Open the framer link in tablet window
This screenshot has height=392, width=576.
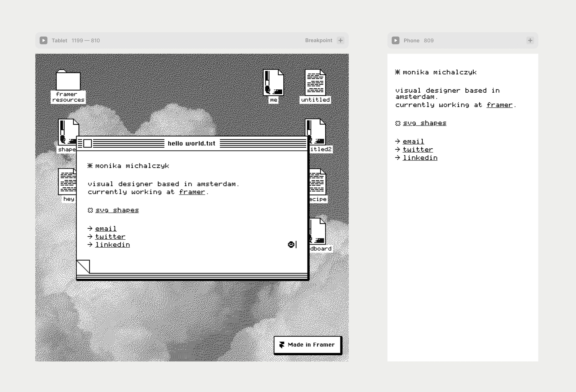click(192, 192)
